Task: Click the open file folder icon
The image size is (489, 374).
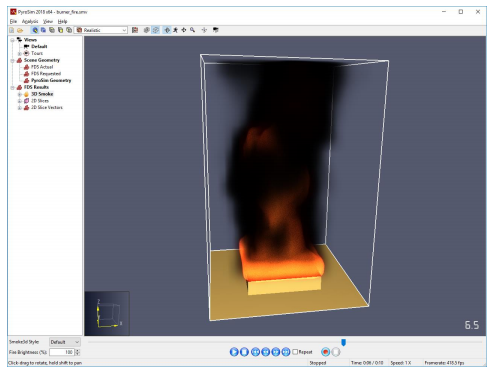Action: click(x=20, y=30)
